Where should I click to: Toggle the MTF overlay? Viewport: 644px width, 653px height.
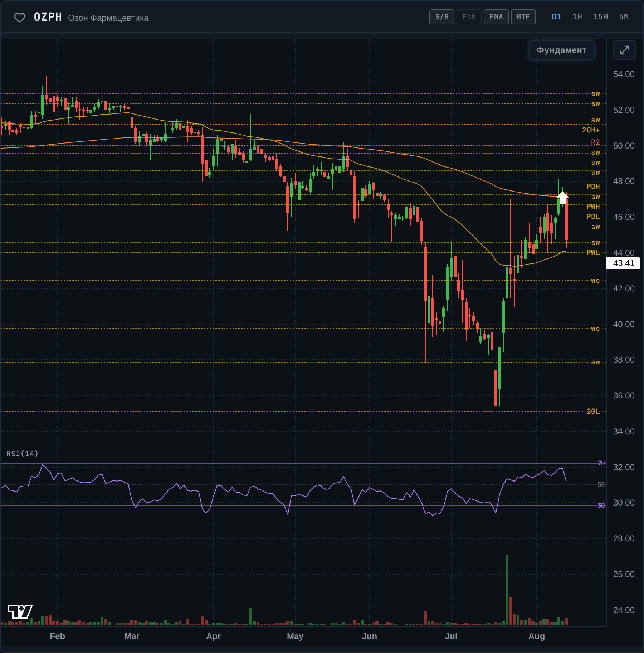[x=523, y=17]
